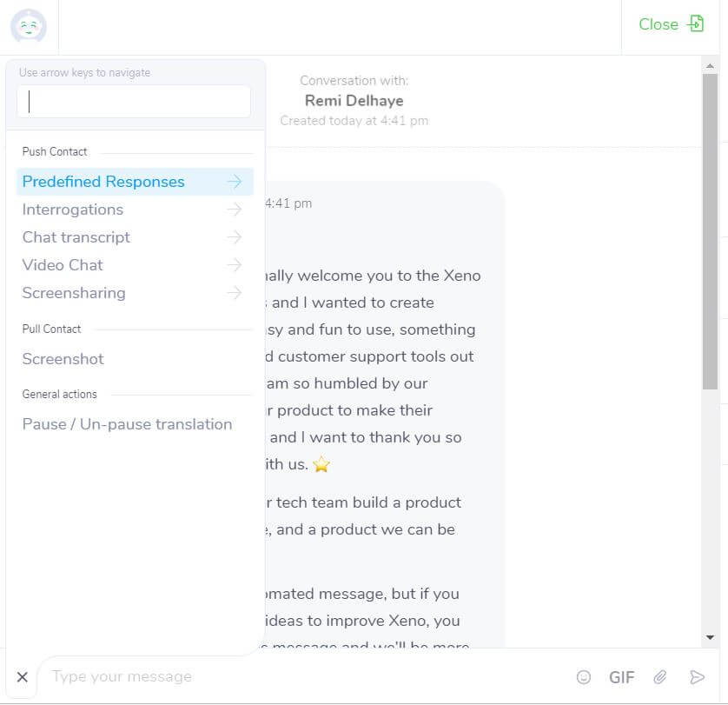Select Pause / Un-pause translation
Screen dimensions: 728x705
127,424
